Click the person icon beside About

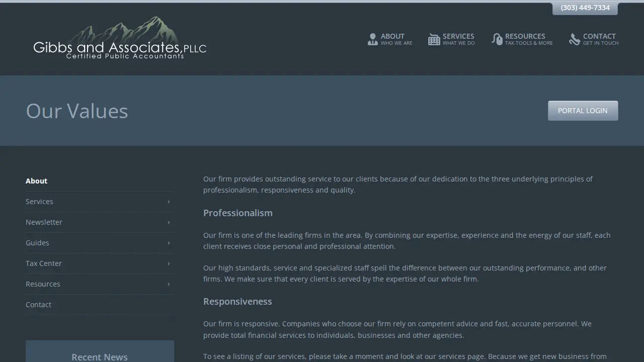[x=372, y=39]
